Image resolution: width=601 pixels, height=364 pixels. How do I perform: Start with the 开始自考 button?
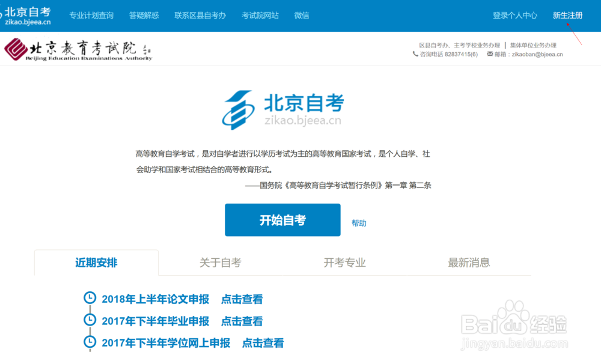click(x=282, y=220)
